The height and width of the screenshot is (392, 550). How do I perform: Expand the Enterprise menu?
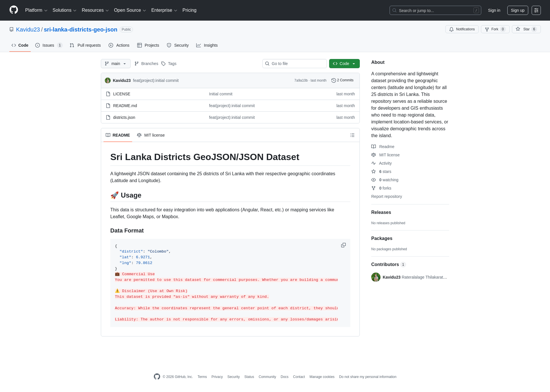click(x=164, y=10)
